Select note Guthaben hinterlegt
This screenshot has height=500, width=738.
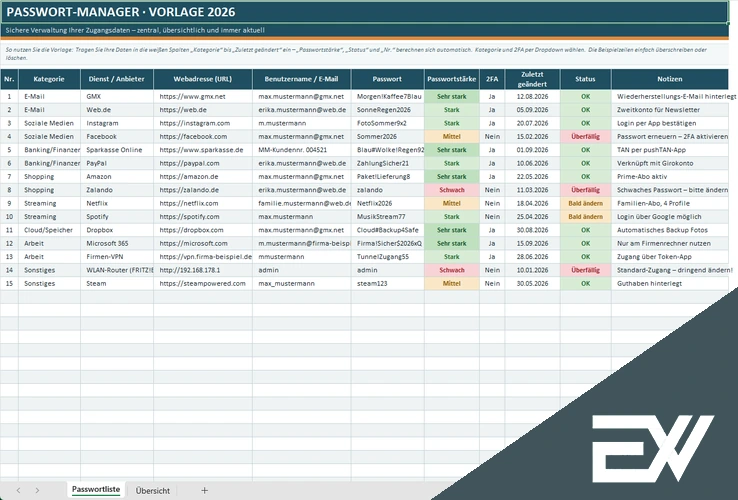(670, 283)
